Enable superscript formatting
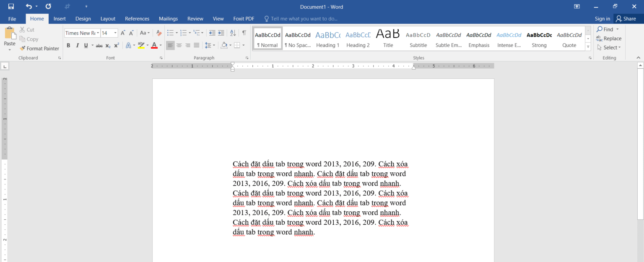The width and height of the screenshot is (644, 262). (x=116, y=45)
